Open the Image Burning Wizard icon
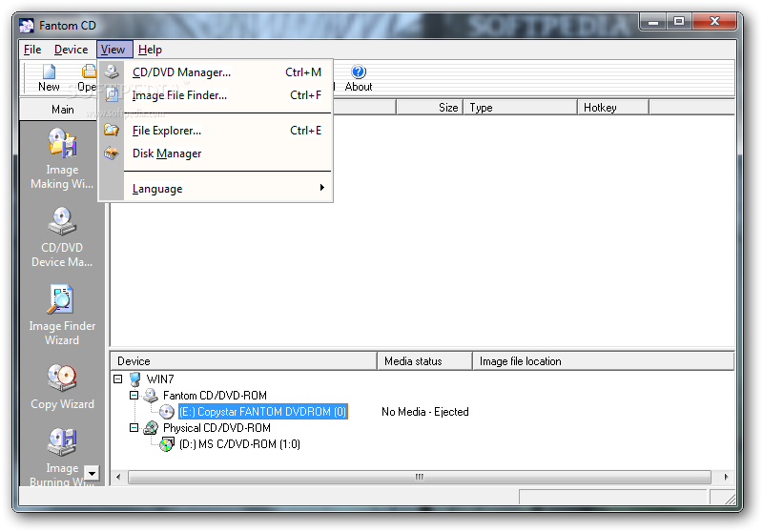Viewport: 763px width, 532px height. [x=62, y=441]
